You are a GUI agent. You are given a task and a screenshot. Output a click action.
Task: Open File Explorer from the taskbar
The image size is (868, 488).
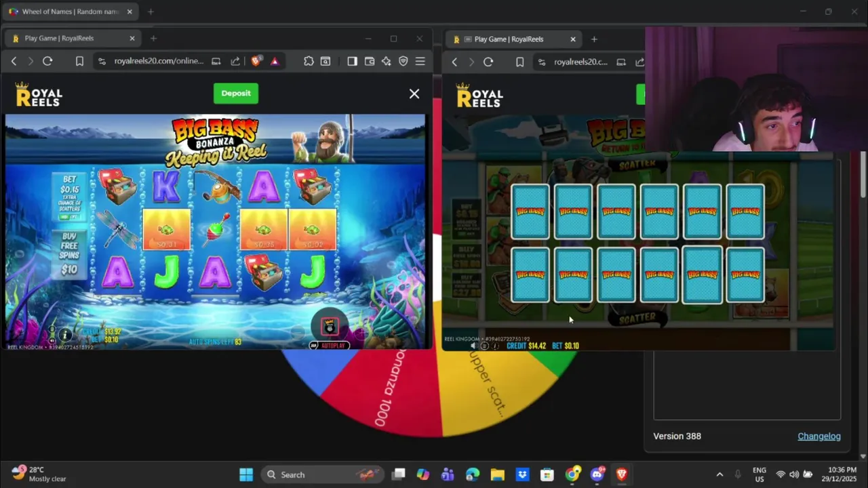[x=498, y=474]
